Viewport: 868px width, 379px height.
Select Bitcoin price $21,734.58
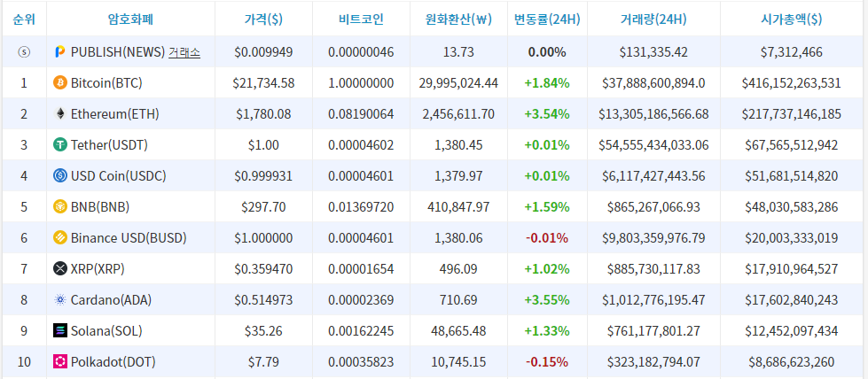click(x=263, y=83)
